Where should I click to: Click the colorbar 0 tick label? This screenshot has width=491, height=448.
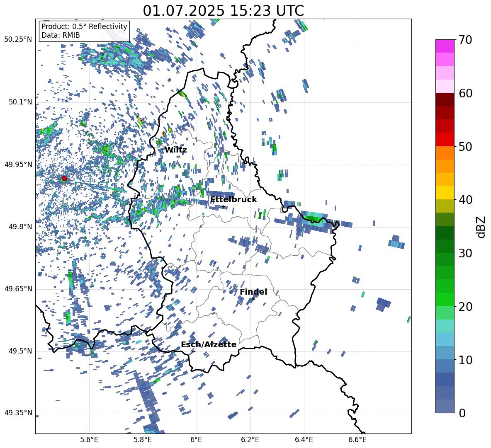(x=462, y=413)
